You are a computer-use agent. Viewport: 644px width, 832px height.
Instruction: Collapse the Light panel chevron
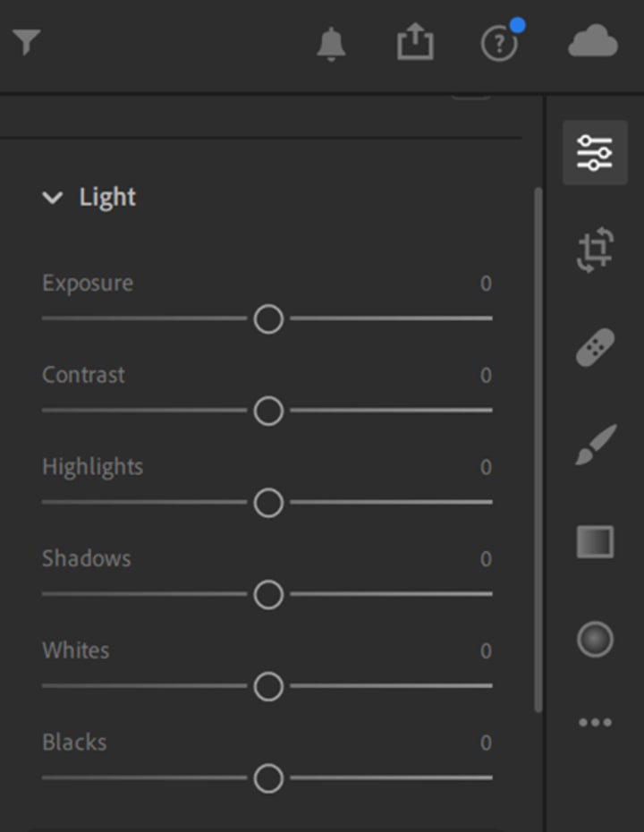click(53, 198)
